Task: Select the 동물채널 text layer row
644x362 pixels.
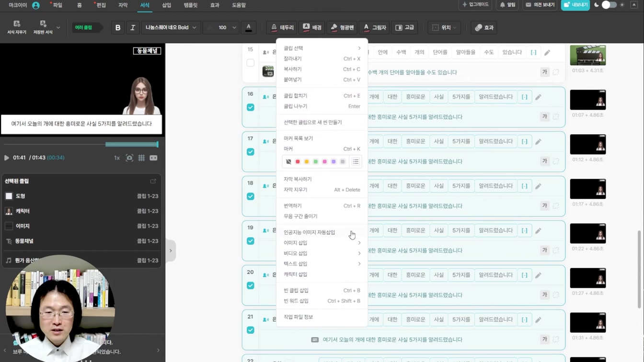Action: click(81, 241)
